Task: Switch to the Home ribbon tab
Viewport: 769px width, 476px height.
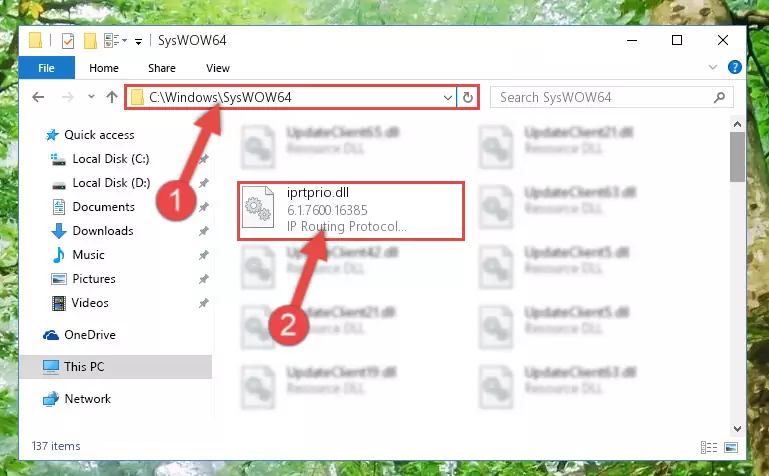Action: [x=103, y=68]
